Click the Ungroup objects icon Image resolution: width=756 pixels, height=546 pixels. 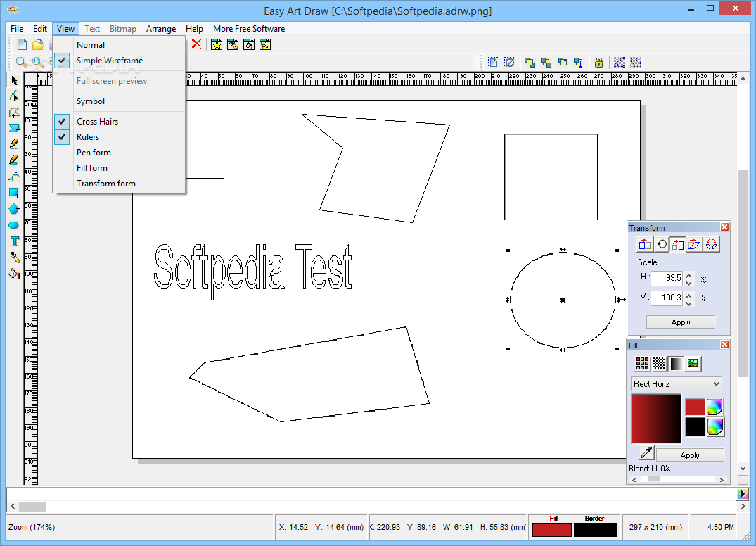pyautogui.click(x=636, y=62)
